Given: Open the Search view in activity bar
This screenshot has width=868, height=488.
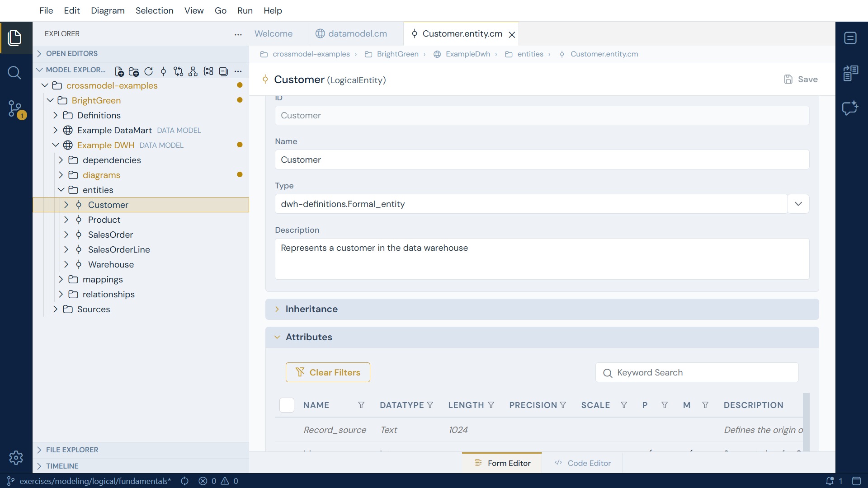Looking at the screenshot, I should [x=14, y=73].
